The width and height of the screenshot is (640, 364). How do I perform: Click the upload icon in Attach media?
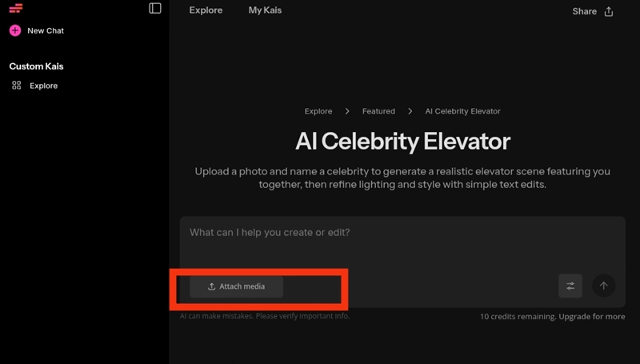click(x=211, y=286)
